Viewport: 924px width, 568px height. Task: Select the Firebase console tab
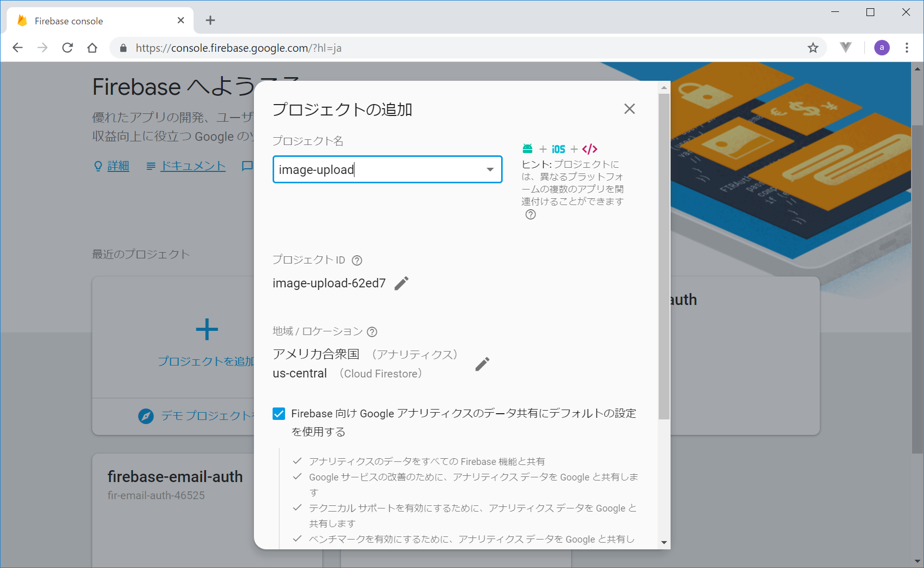click(x=100, y=21)
